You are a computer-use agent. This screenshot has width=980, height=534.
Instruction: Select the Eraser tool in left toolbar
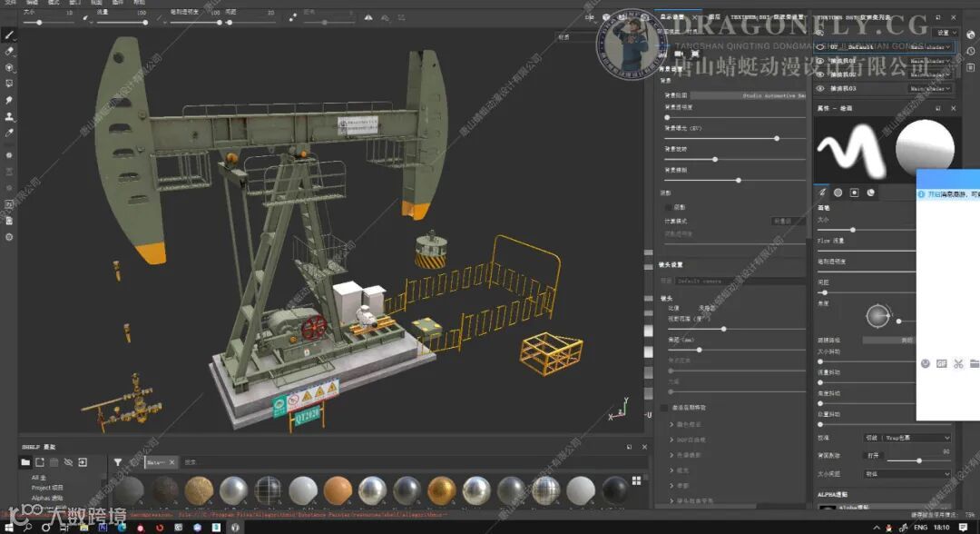tap(9, 51)
